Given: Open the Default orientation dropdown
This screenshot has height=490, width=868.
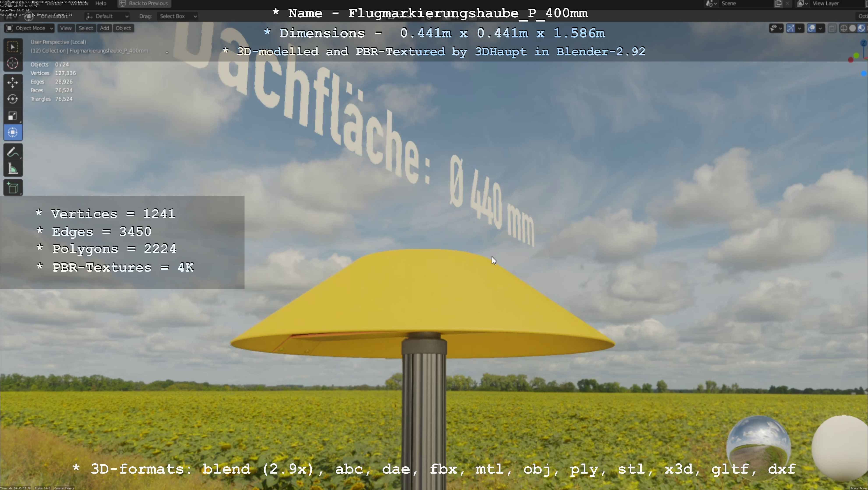Looking at the screenshot, I should (x=107, y=16).
